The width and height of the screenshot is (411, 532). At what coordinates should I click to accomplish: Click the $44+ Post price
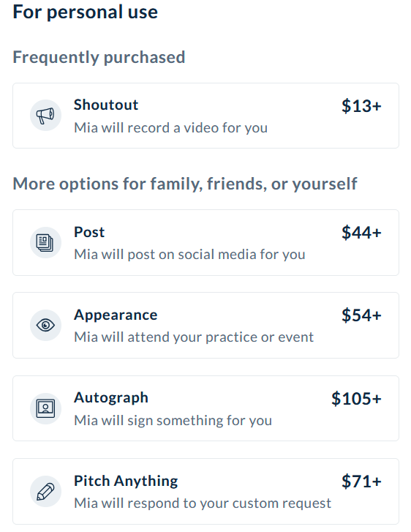point(361,233)
